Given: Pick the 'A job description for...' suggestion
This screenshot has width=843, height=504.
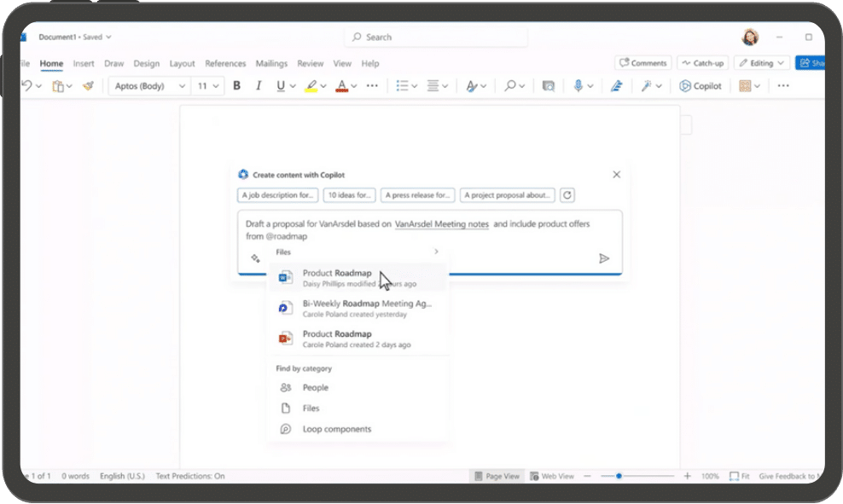Looking at the screenshot, I should point(277,195).
